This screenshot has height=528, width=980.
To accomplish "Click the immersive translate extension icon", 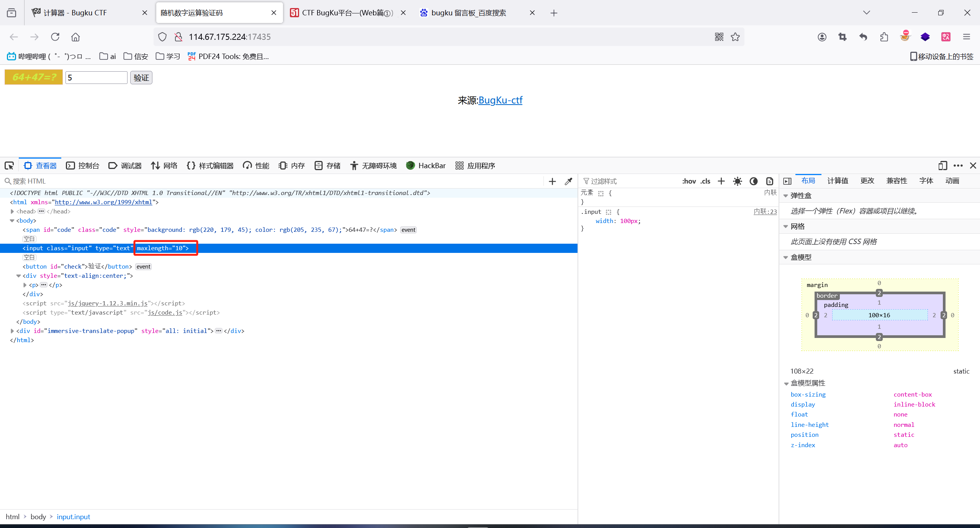I will pyautogui.click(x=946, y=37).
